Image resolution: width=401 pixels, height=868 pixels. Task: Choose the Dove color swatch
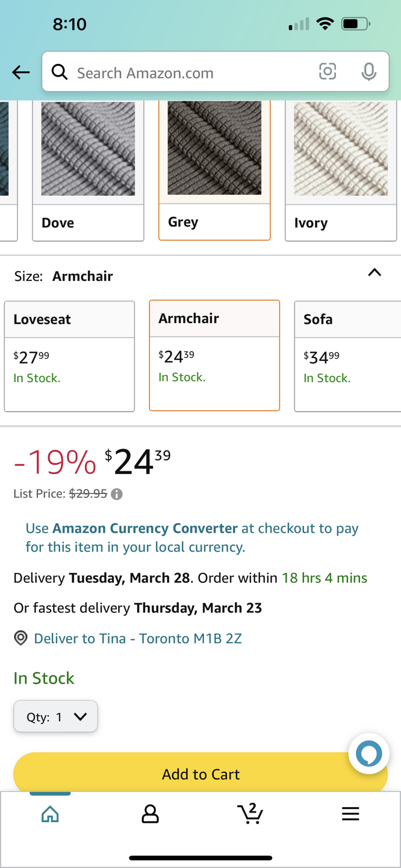click(88, 171)
